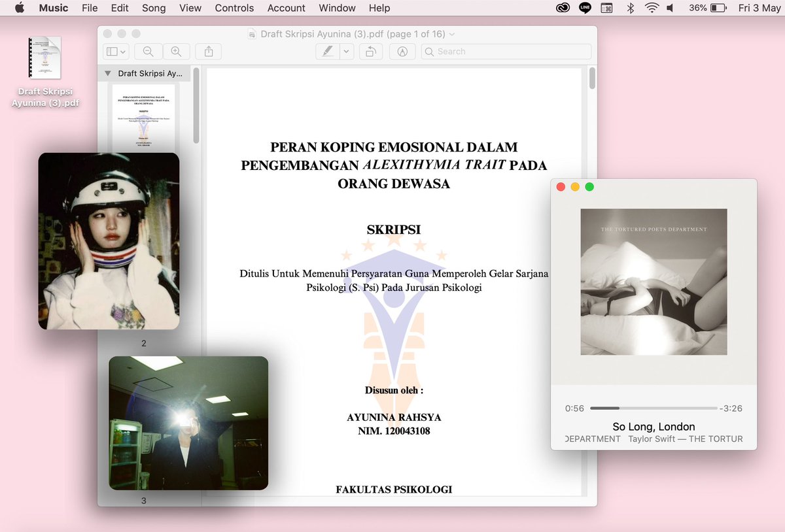Close the Music mini player window
This screenshot has width=785, height=532.
point(561,187)
